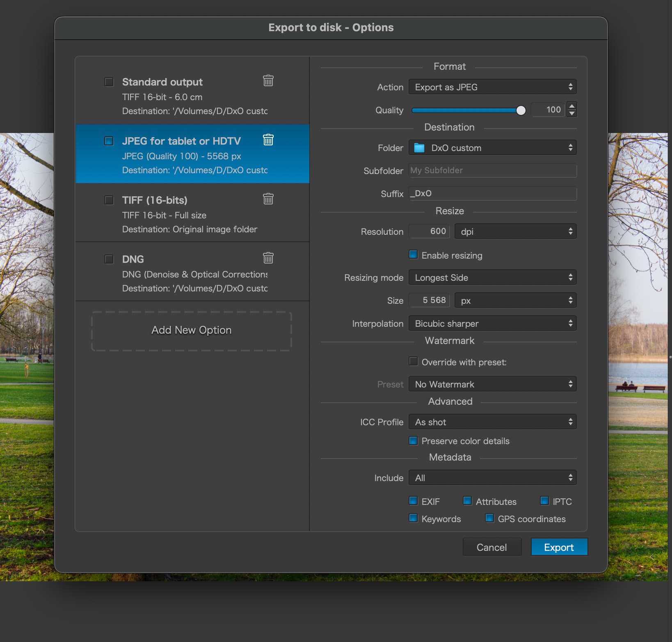672x642 pixels.
Task: Click the Export button
Action: (x=559, y=547)
